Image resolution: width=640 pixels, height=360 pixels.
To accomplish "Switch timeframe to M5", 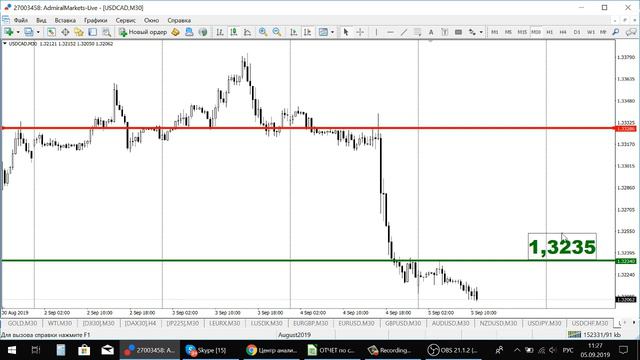I will pyautogui.click(x=508, y=32).
